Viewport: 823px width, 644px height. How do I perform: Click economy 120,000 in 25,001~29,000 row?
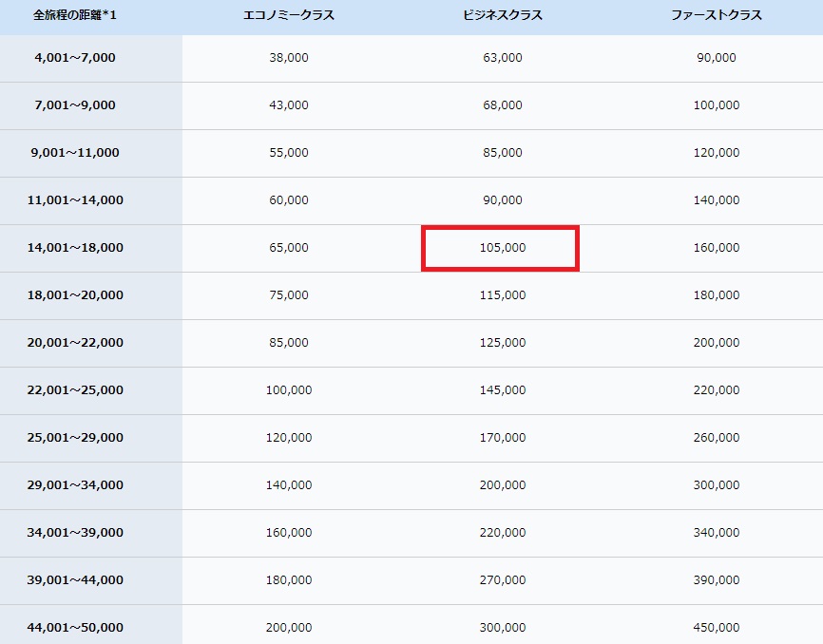coord(289,437)
